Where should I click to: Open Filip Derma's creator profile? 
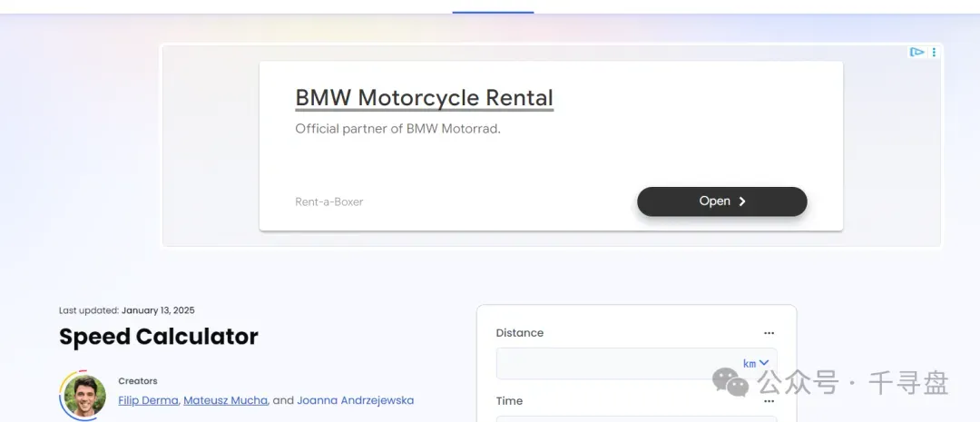click(x=148, y=400)
